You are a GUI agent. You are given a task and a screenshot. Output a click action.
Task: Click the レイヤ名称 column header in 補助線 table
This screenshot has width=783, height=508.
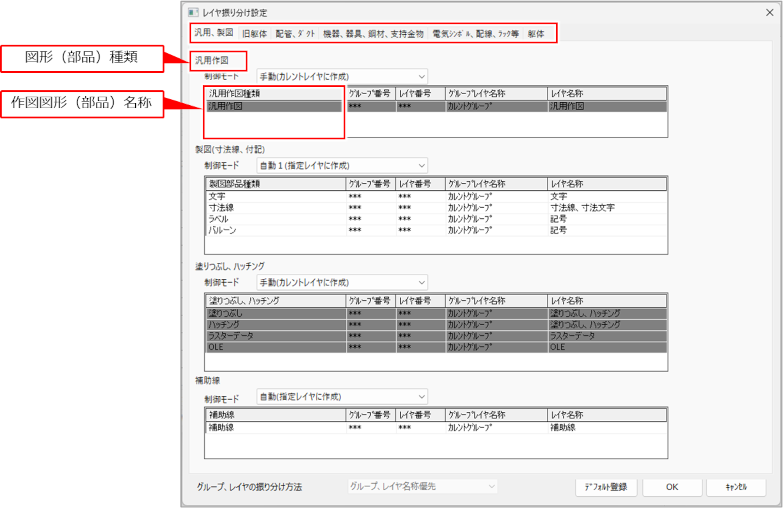[606, 414]
